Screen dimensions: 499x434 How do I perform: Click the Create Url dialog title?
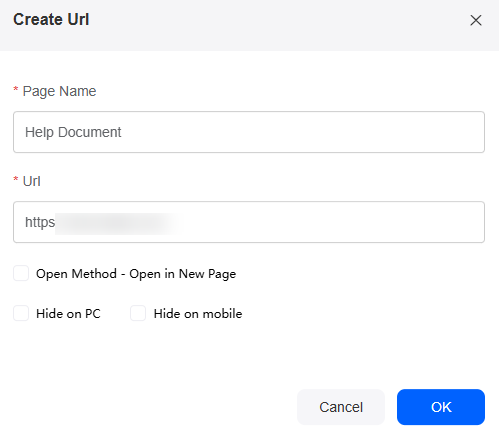coord(51,19)
